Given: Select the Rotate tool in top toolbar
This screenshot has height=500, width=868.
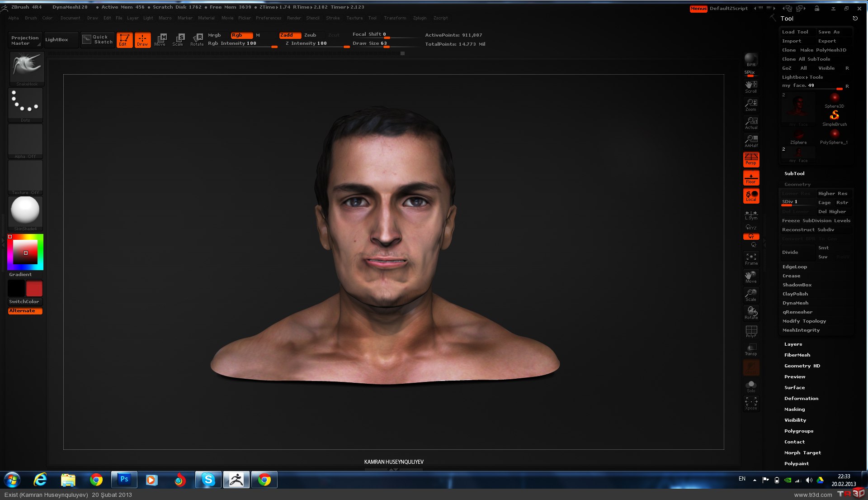Looking at the screenshot, I should 197,40.
